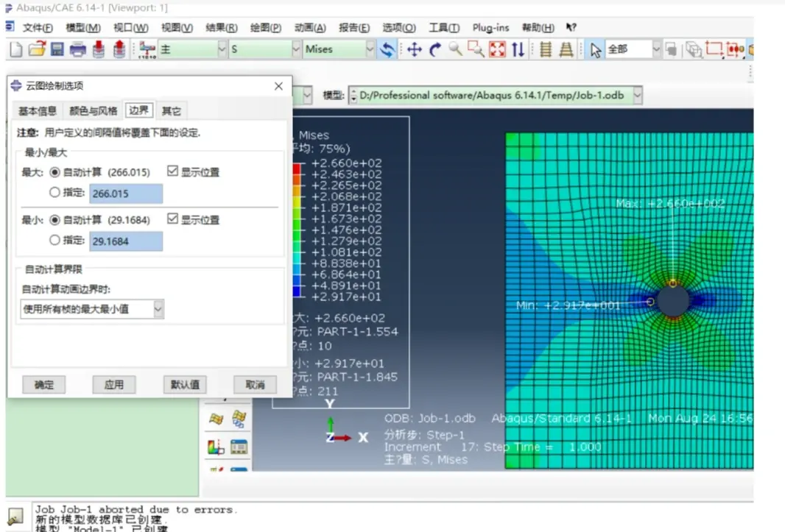
Task: Click the blue sync arrows icon
Action: pyautogui.click(x=387, y=49)
